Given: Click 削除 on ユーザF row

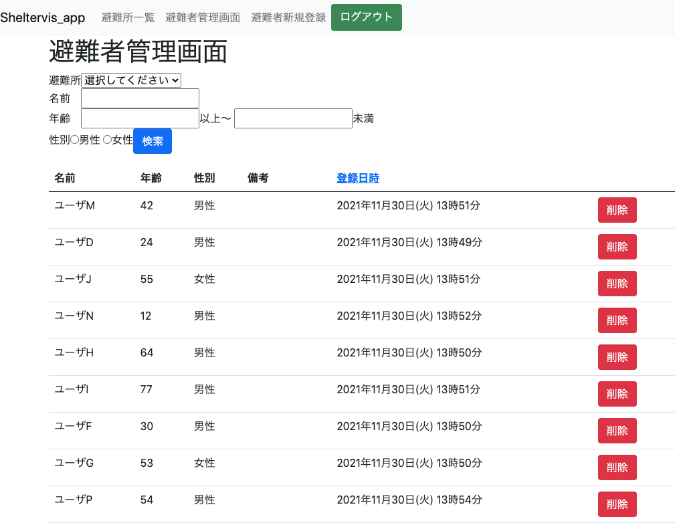Looking at the screenshot, I should (617, 430).
